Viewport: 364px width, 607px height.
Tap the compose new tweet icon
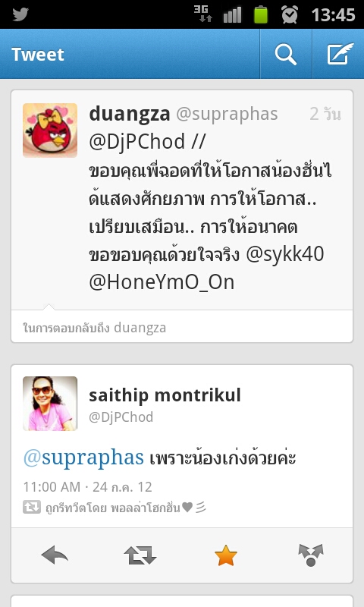[340, 54]
